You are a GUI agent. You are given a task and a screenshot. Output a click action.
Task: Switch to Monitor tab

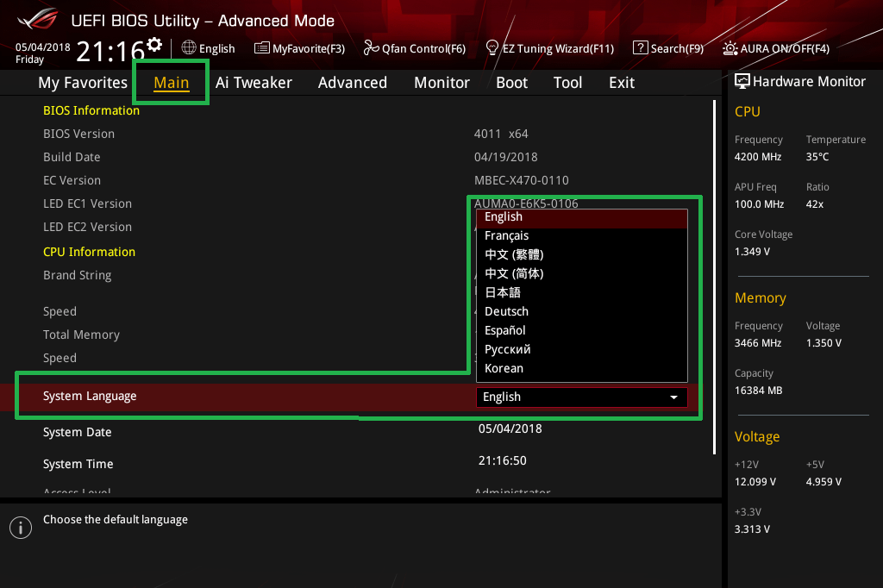click(442, 83)
